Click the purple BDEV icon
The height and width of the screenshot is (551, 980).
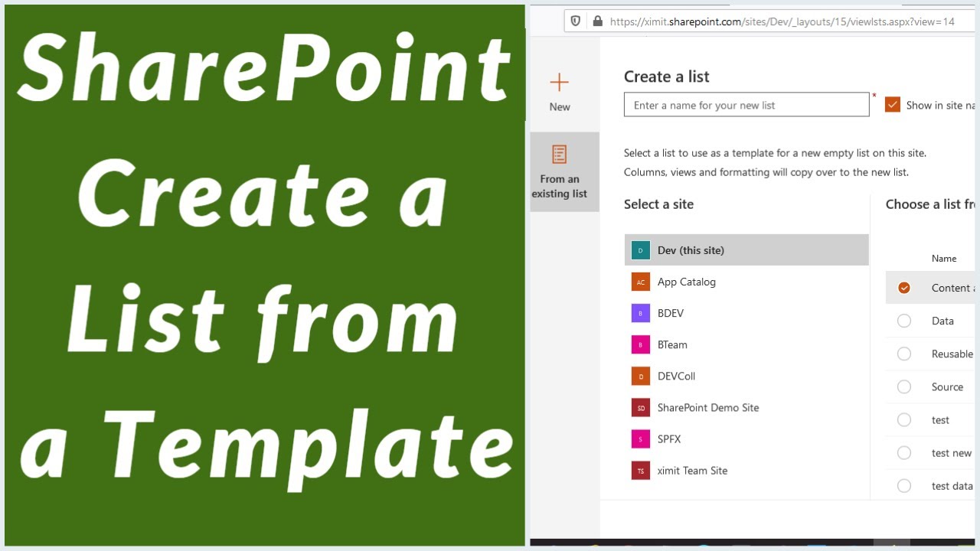pos(641,313)
